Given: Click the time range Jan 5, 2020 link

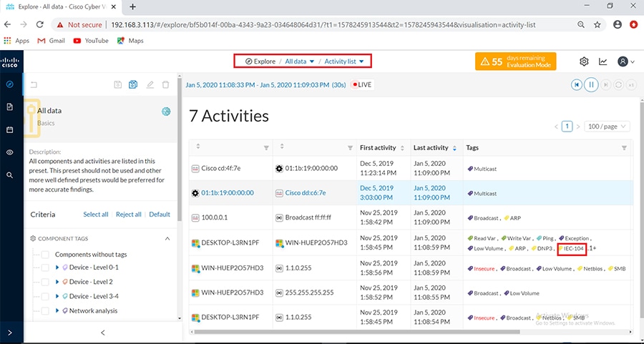Looking at the screenshot, I should pos(265,85).
